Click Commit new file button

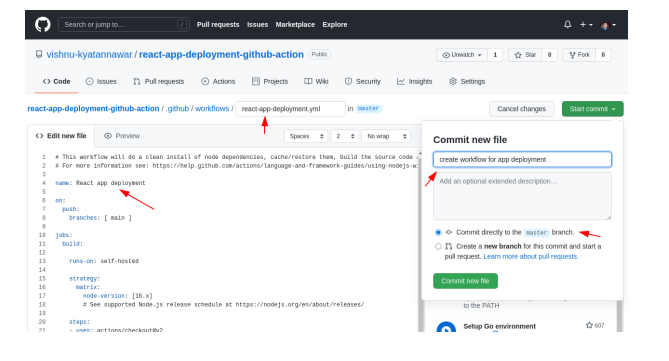(465, 281)
